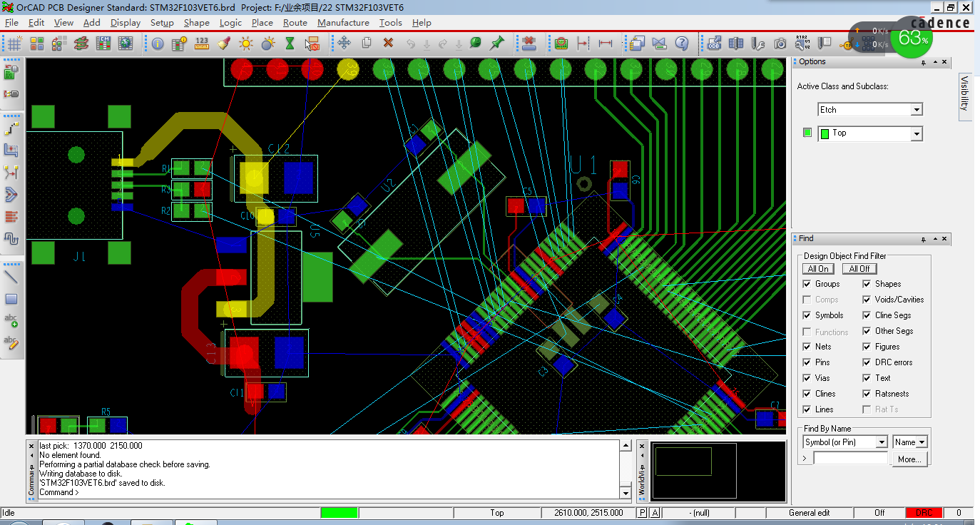Open the Tools menu
The width and height of the screenshot is (980, 525).
[390, 22]
